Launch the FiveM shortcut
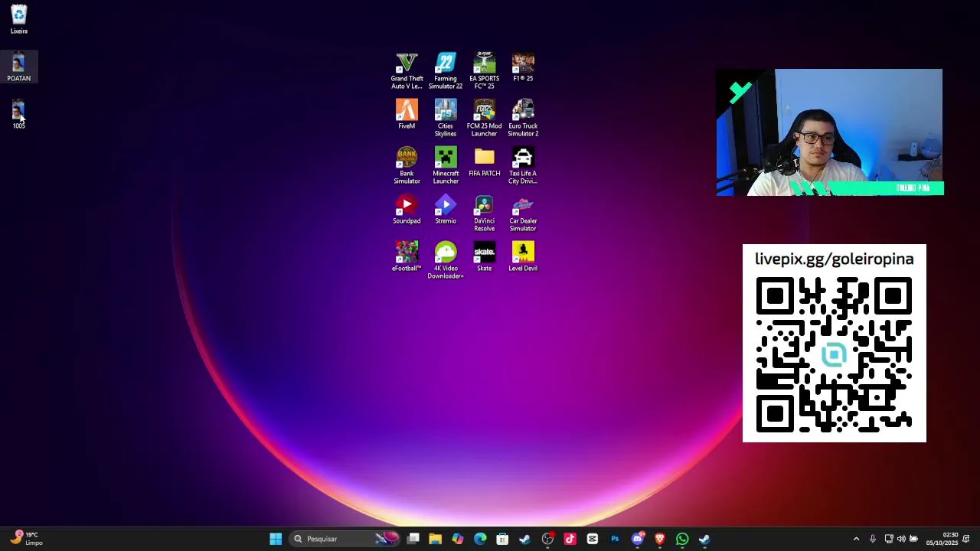 point(407,115)
